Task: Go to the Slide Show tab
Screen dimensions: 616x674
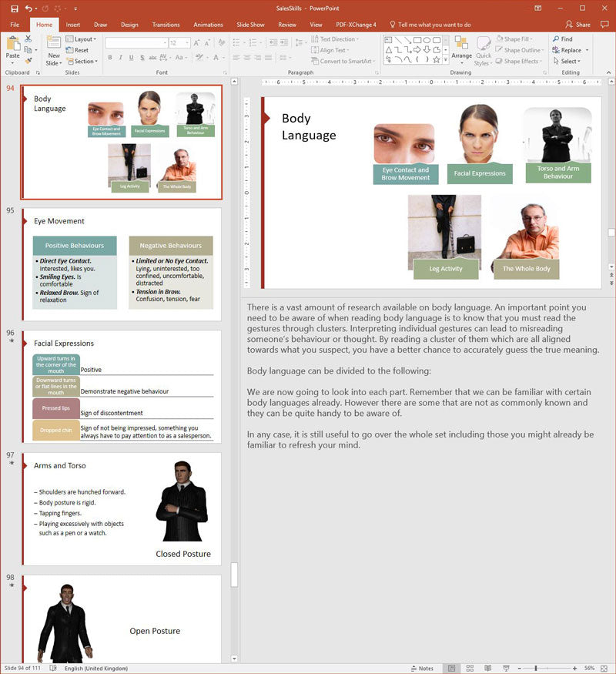Action: [250, 25]
